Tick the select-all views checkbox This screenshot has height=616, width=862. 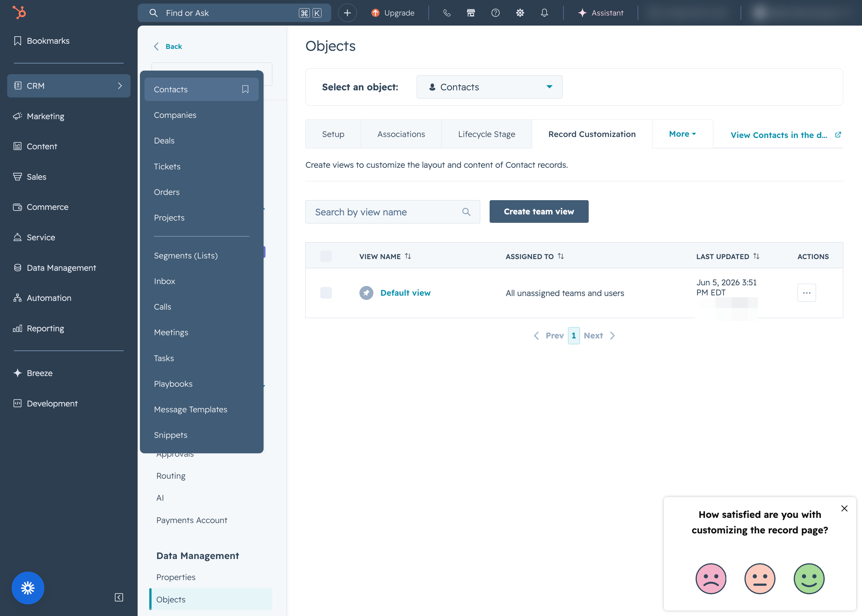coord(326,257)
